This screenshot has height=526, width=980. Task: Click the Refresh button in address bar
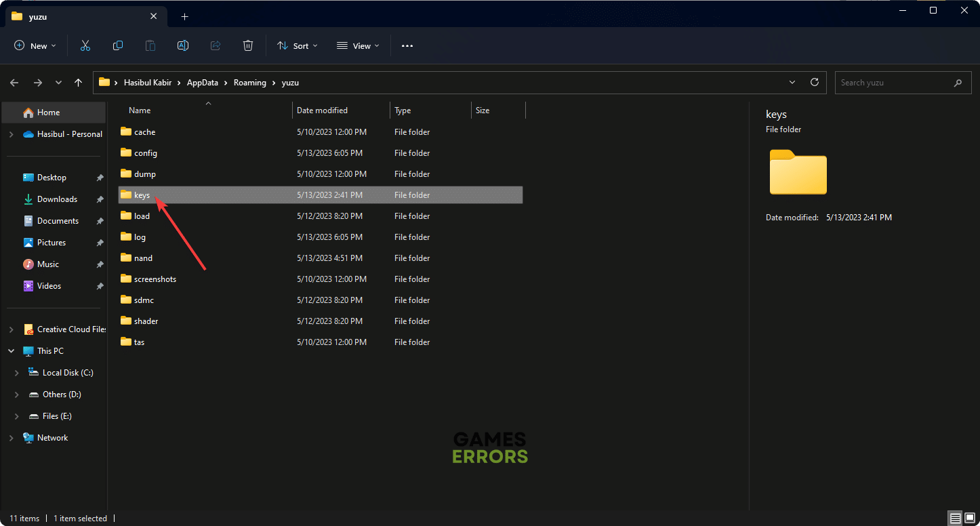click(815, 82)
